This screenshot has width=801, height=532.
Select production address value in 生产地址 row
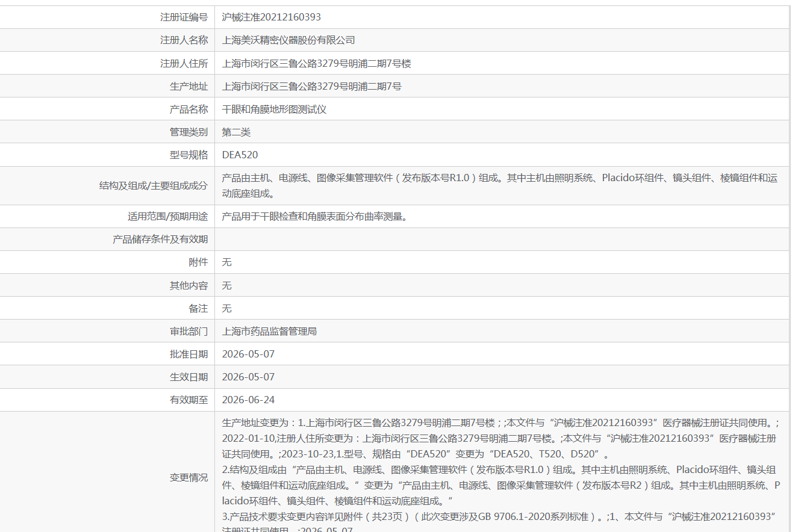tap(312, 86)
